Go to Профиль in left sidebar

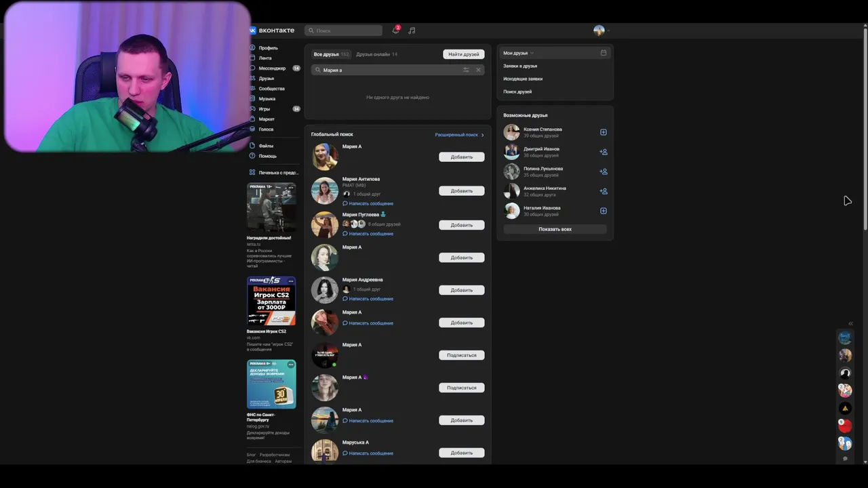(268, 48)
